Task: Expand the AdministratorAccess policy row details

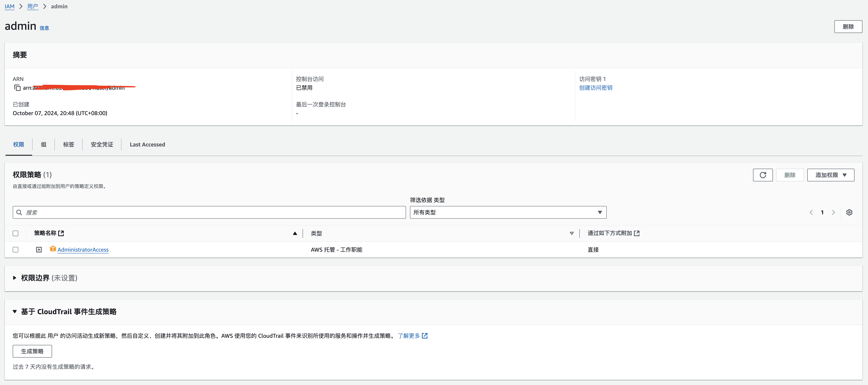Action: pyautogui.click(x=39, y=250)
